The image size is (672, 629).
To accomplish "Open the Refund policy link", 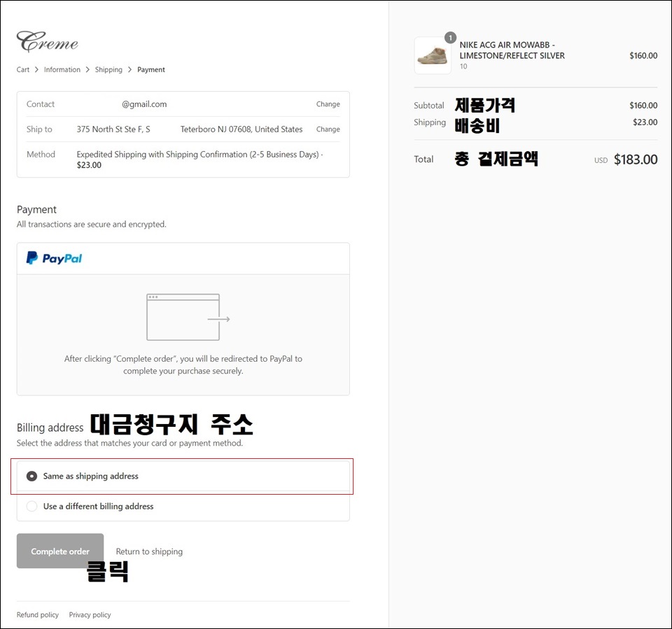I will (x=38, y=615).
